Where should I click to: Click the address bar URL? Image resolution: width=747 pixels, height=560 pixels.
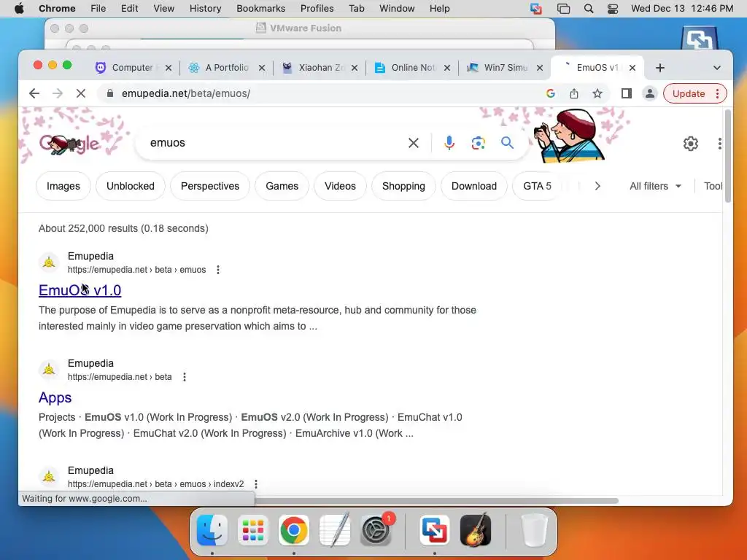[186, 93]
